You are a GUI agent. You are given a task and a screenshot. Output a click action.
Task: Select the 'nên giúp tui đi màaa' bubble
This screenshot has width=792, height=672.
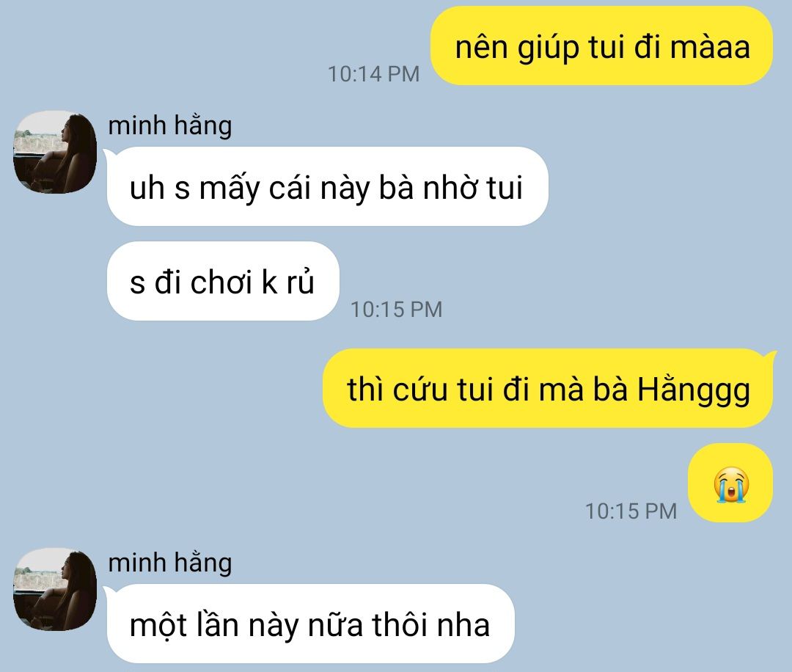coord(601,45)
